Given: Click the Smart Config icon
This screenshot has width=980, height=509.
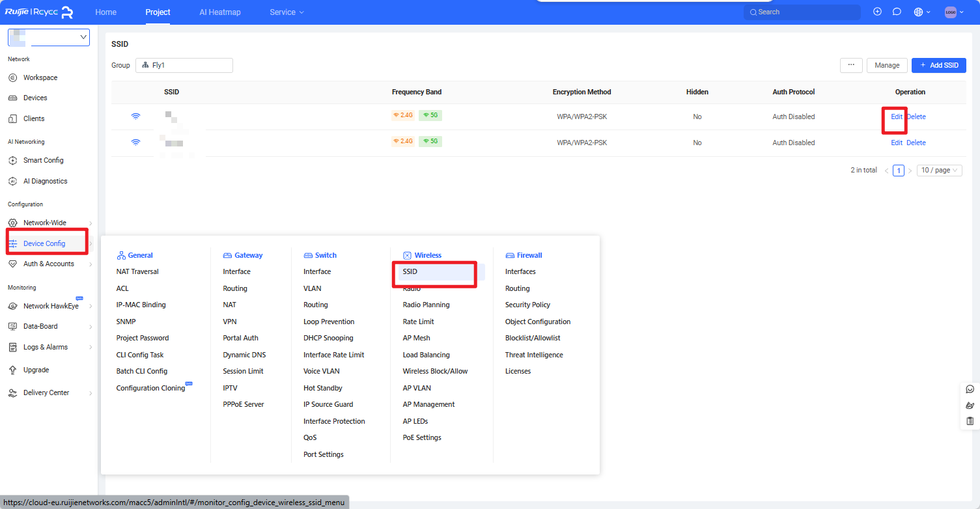Looking at the screenshot, I should (12, 160).
